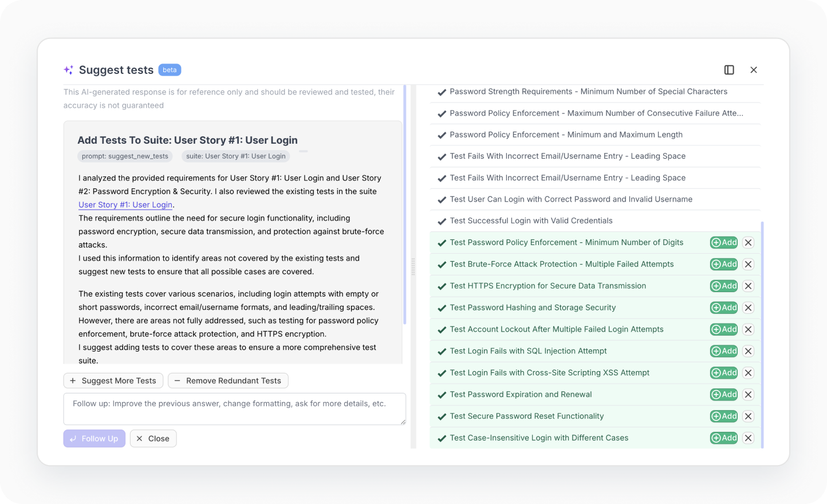Click Remove Redundant Tests button
Screen dimensions: 827x504
(228, 381)
